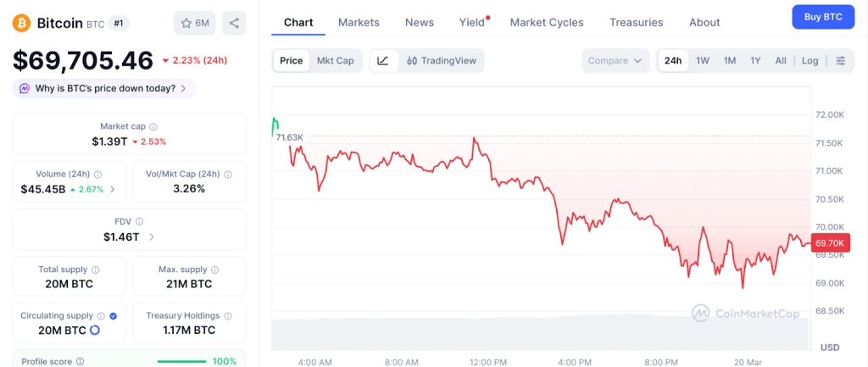Expand Volume (24h) details arrow
Screen dimensions: 868x367
(113, 189)
